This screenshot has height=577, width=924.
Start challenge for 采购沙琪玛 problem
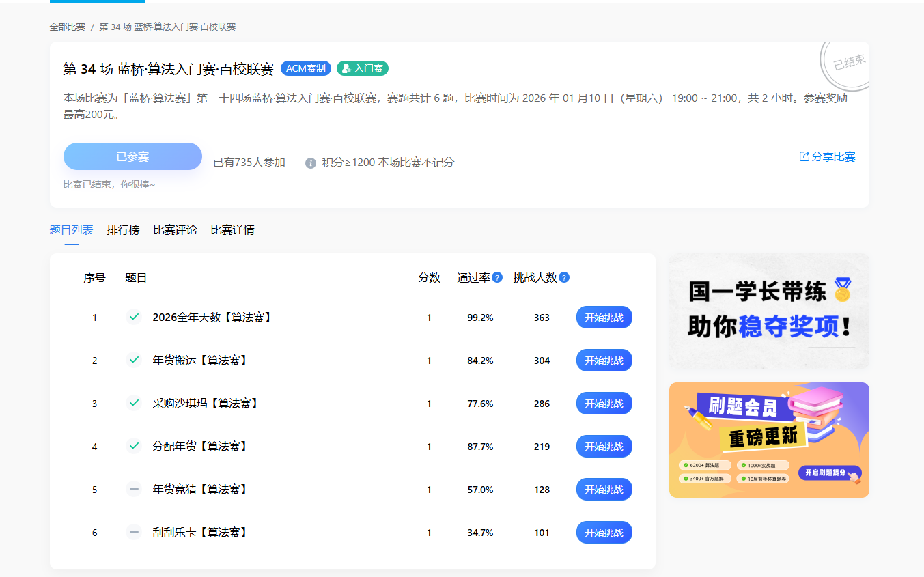[604, 404]
